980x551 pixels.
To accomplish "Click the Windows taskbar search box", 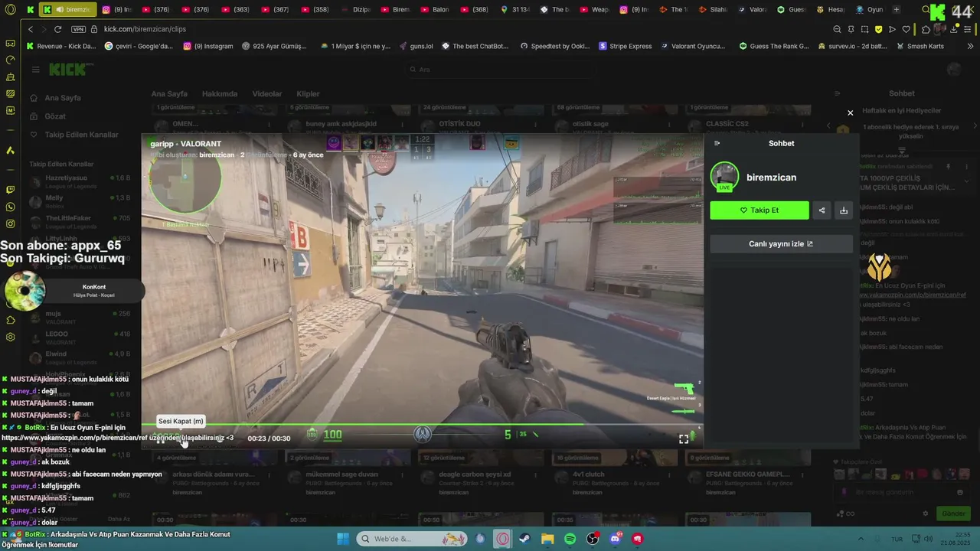I will (x=412, y=539).
